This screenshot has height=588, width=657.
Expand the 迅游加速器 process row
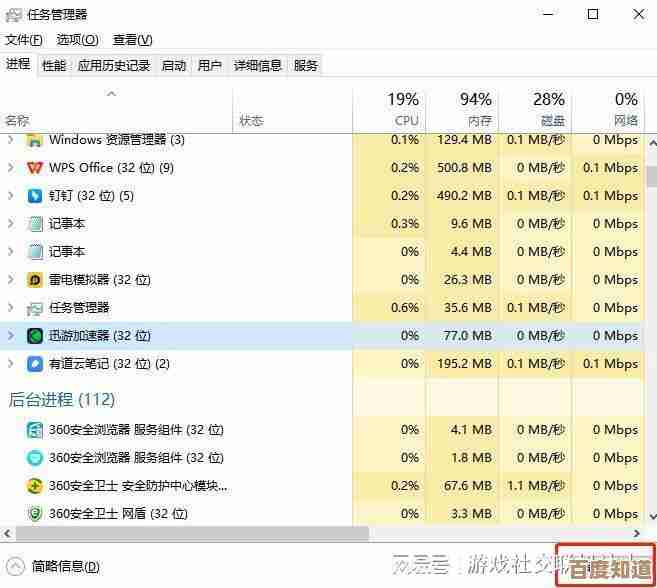pos(11,336)
